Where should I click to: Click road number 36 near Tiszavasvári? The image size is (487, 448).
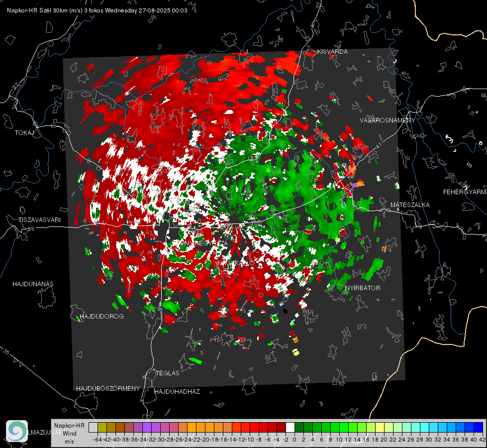tap(31, 229)
